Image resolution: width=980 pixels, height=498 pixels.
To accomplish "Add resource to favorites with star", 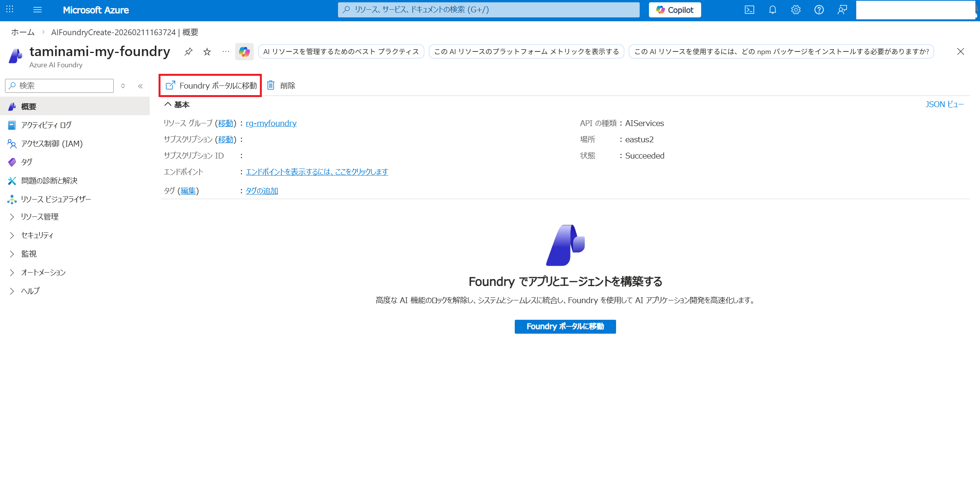I will pos(207,51).
